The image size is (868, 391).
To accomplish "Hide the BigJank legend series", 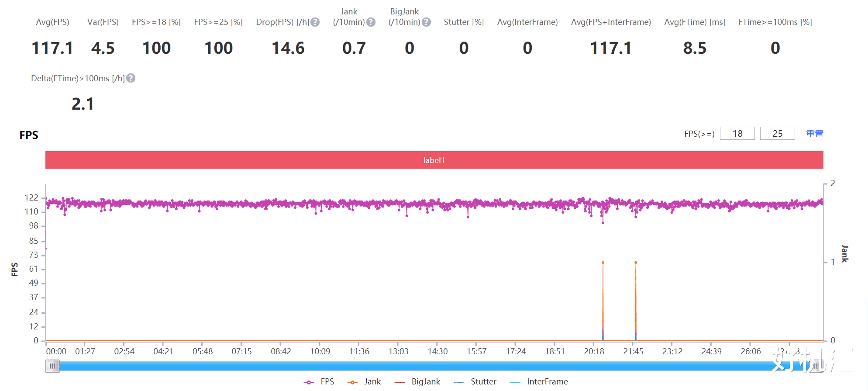I will tap(417, 382).
